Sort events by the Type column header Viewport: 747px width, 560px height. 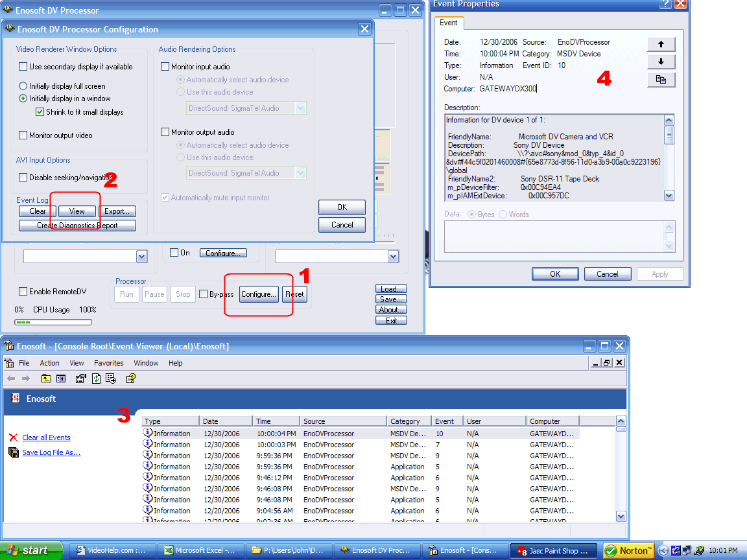click(171, 421)
